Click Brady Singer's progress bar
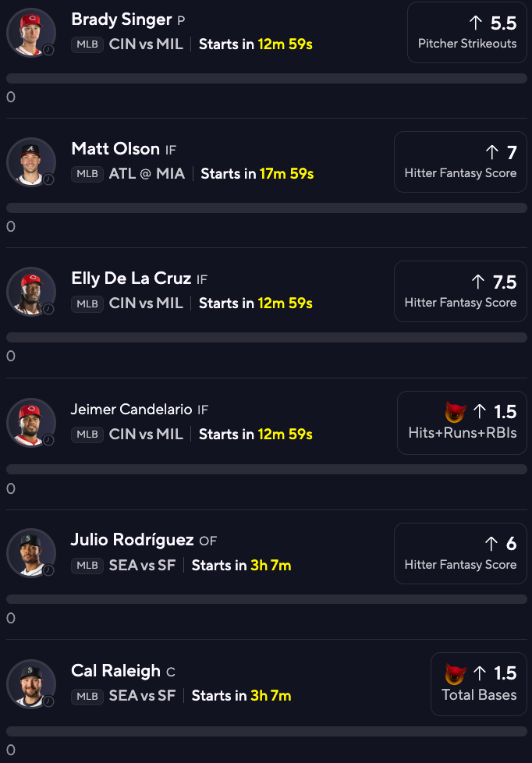 267,78
